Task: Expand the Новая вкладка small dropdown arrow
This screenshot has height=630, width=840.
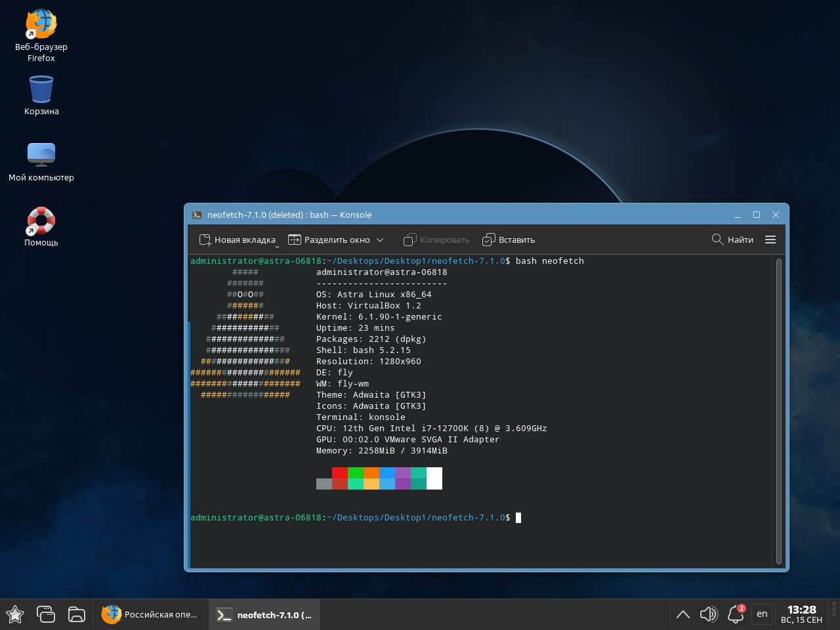Action: point(277,247)
